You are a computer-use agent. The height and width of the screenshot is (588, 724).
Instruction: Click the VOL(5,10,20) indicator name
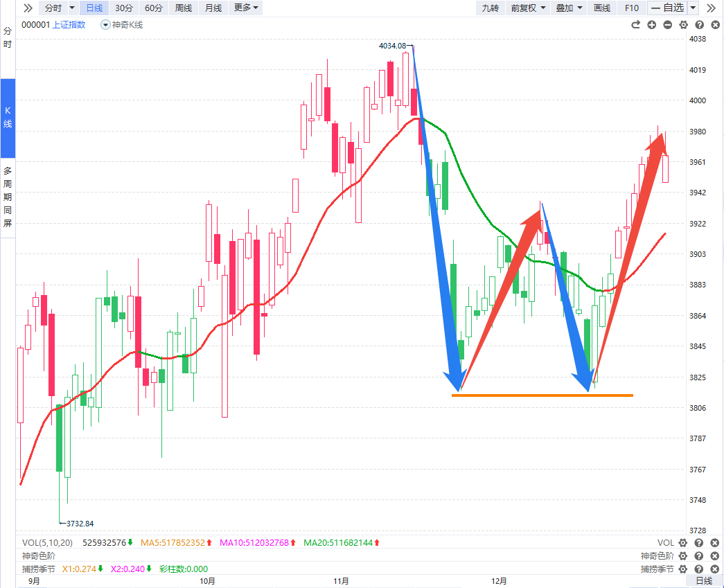48,543
